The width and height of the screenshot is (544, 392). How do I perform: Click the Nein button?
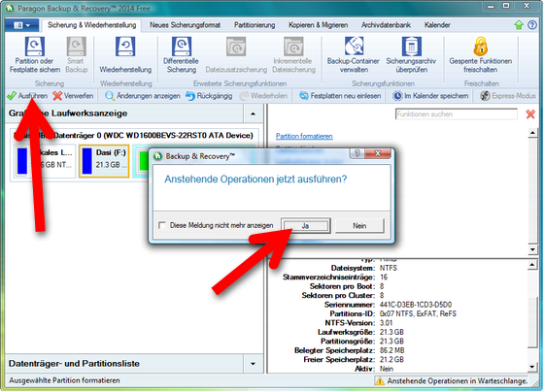coord(359,226)
